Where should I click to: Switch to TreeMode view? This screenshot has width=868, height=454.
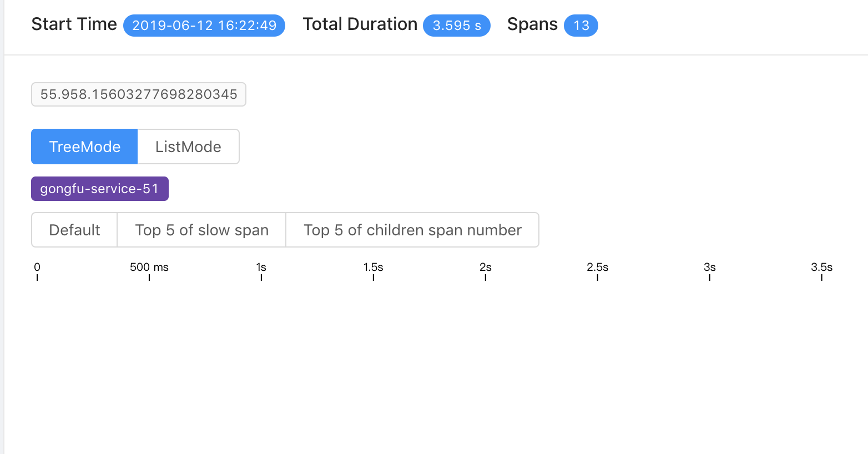click(x=84, y=147)
